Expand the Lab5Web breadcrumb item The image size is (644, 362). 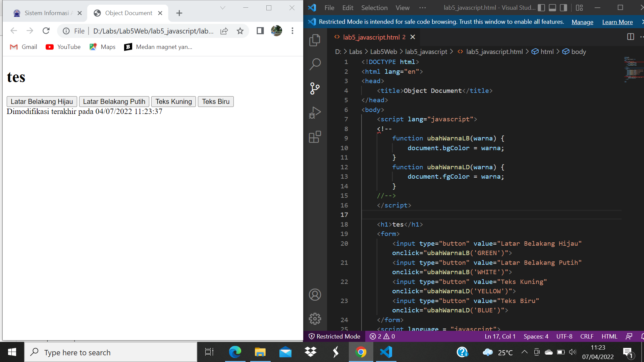tap(383, 52)
